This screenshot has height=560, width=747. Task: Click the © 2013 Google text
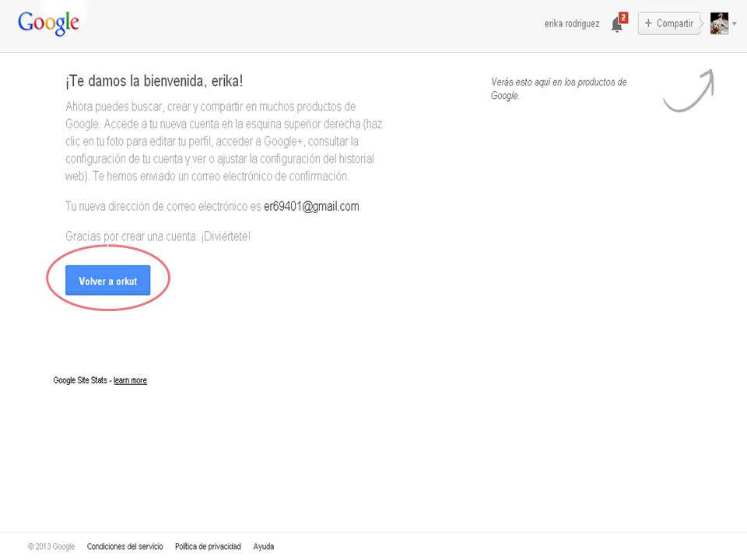[51, 546]
